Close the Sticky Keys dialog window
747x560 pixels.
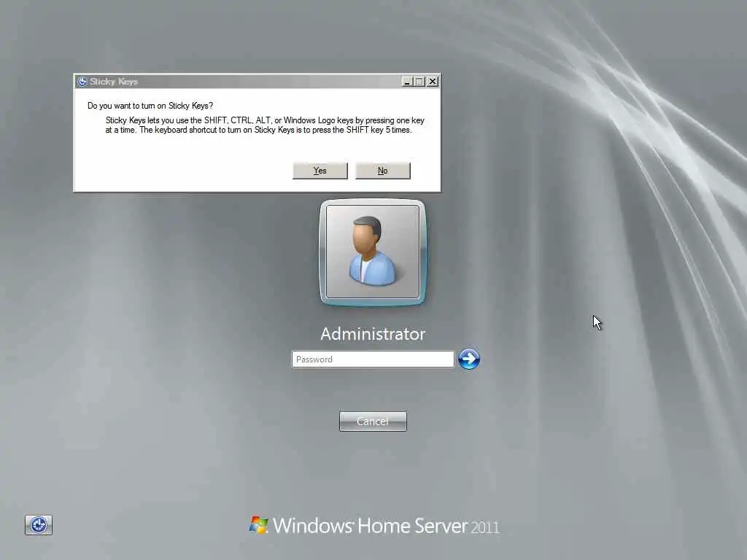coord(432,82)
